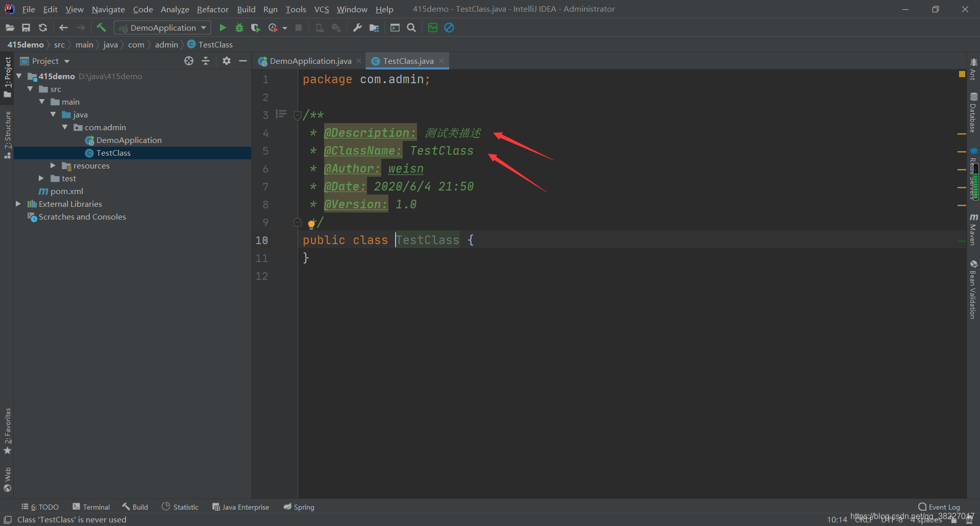Click the Synchronize refresh icon

43,28
